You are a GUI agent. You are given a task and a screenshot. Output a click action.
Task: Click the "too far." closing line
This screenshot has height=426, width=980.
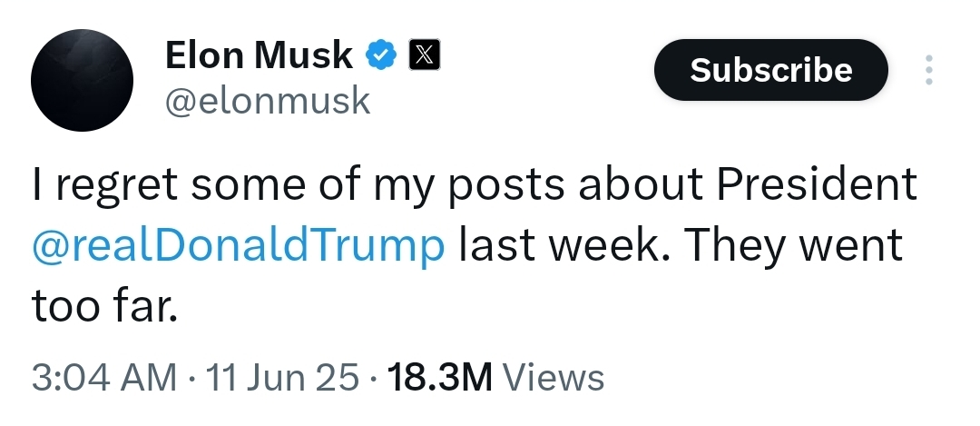[101, 307]
